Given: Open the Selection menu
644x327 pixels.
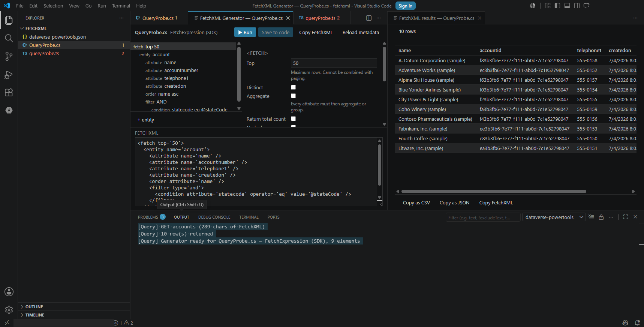Looking at the screenshot, I should (x=53, y=6).
